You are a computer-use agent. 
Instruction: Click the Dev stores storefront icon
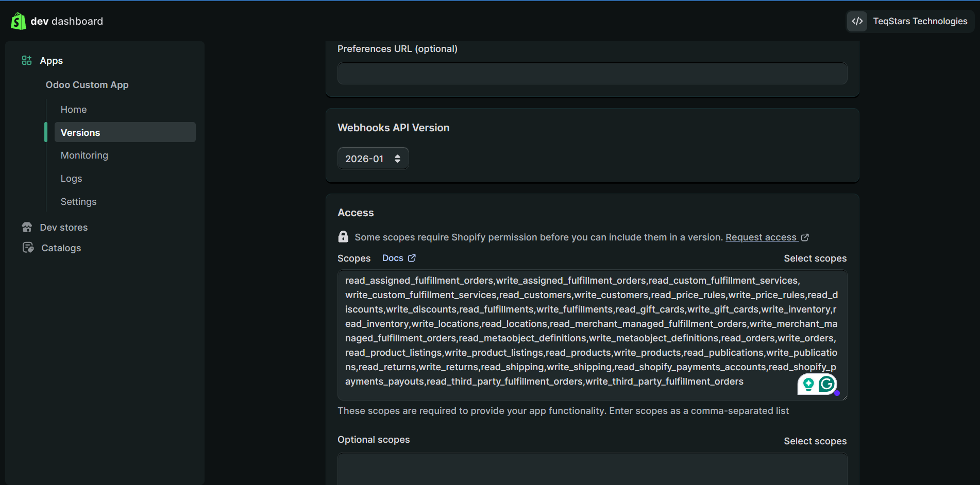[27, 227]
